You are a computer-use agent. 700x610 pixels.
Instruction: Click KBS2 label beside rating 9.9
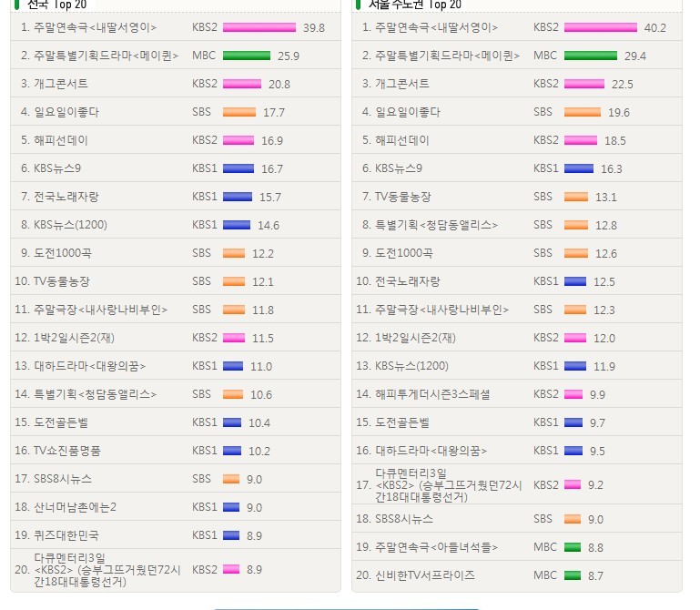(x=546, y=394)
